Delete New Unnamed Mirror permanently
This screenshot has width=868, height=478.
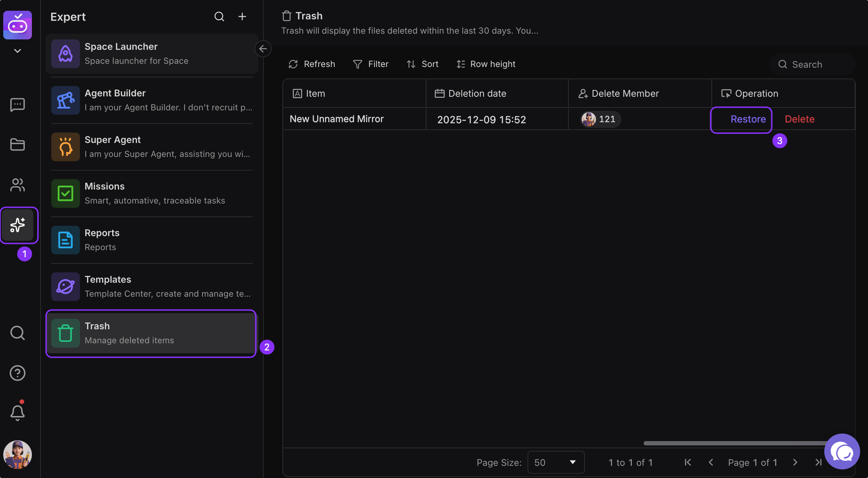point(800,119)
